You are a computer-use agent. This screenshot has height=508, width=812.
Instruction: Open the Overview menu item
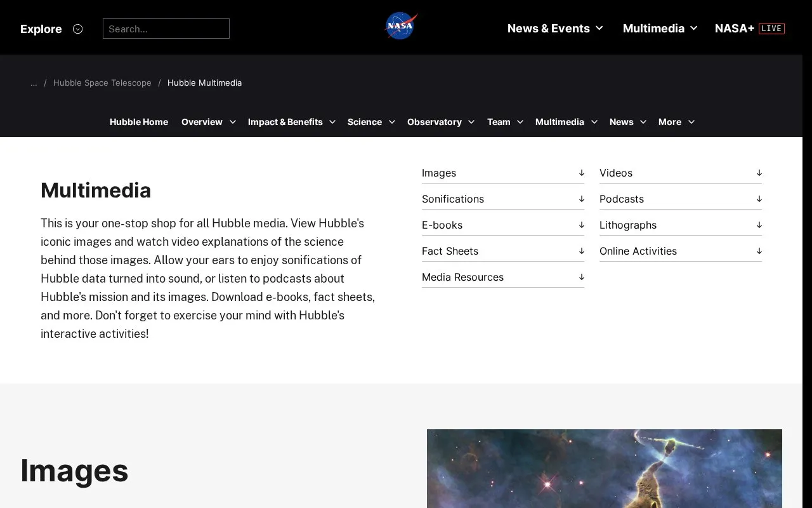point(202,122)
